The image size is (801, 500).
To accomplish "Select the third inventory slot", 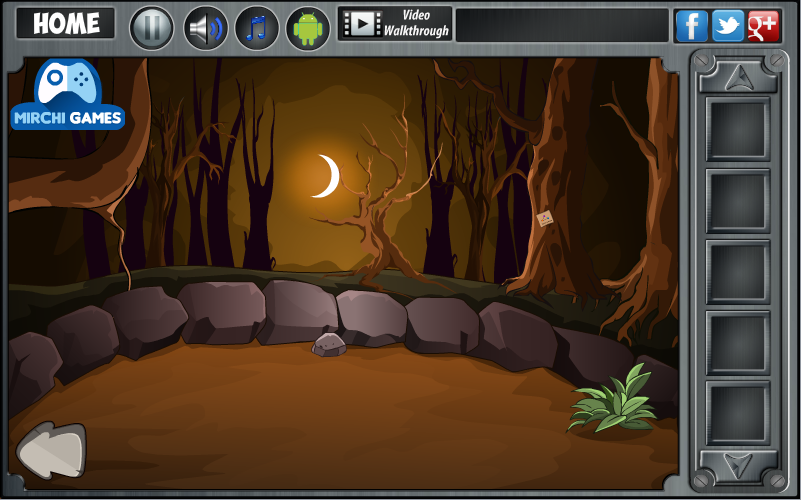I will pos(738,272).
